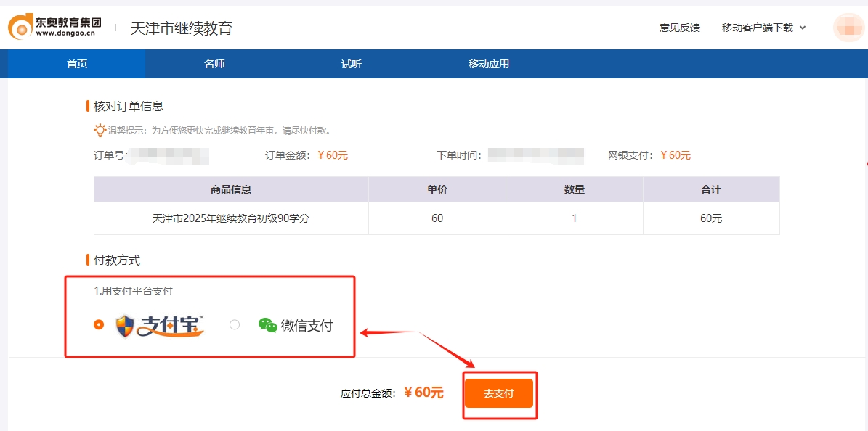Click the blue highlighted 首页 tab bar
This screenshot has height=431, width=868.
[75, 64]
